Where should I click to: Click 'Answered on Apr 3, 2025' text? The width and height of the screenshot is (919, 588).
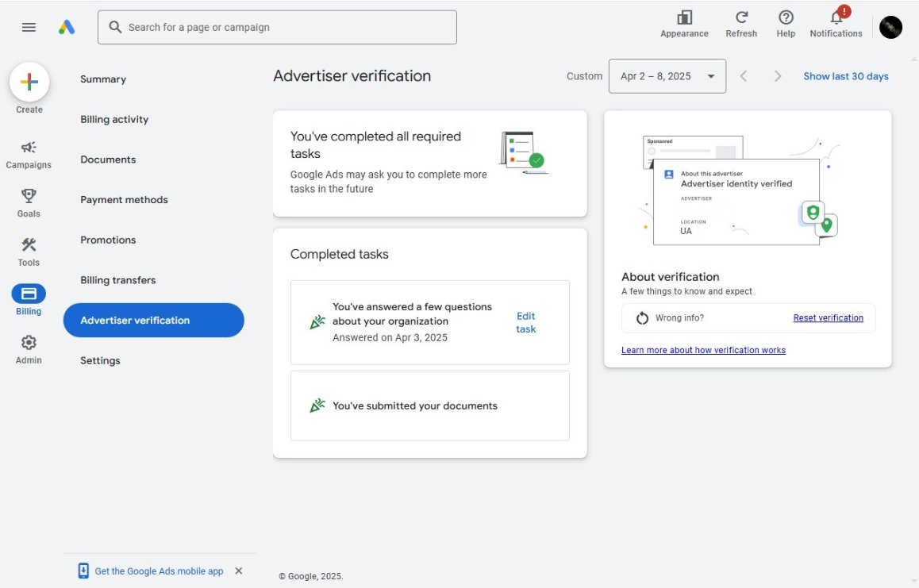click(390, 338)
